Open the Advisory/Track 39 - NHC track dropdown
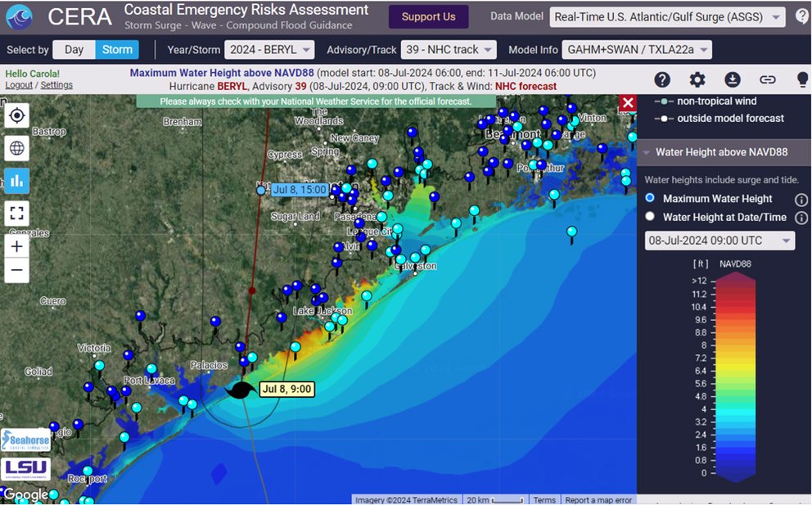Viewport: 812px width, 505px height. (448, 50)
